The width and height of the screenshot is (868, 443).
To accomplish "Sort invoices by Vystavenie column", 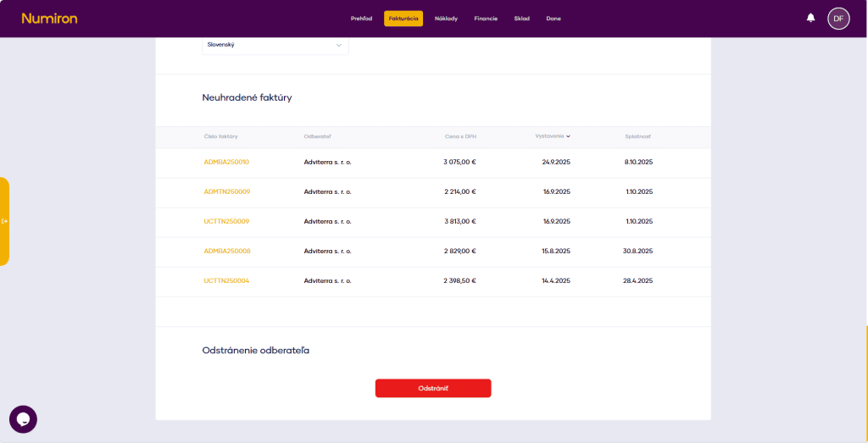I will point(552,136).
